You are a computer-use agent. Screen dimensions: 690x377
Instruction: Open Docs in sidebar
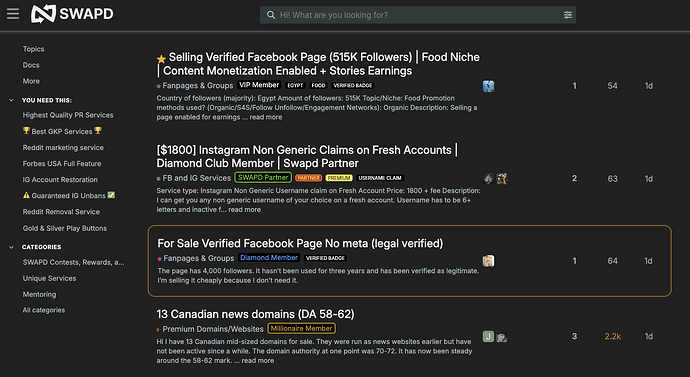pyautogui.click(x=31, y=65)
